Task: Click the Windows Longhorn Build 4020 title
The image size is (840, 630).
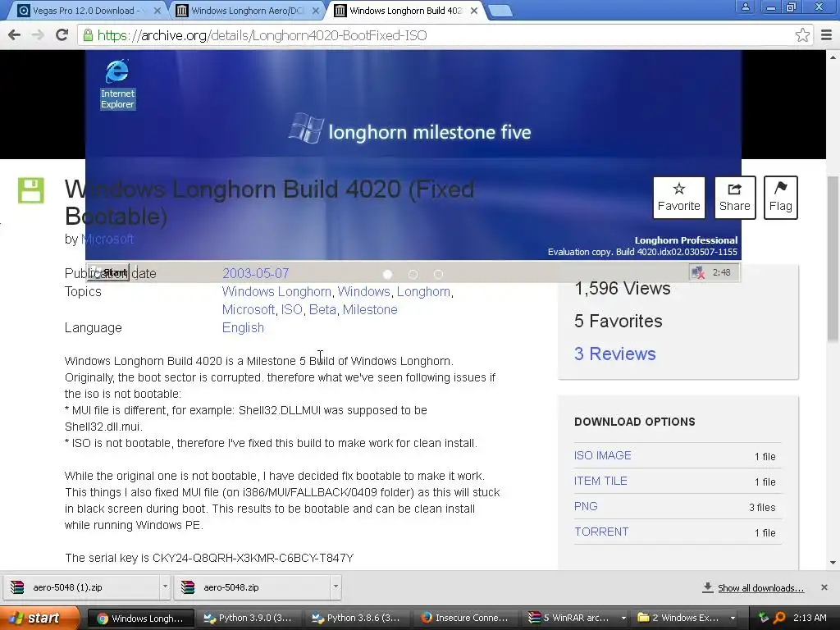Action: (269, 203)
